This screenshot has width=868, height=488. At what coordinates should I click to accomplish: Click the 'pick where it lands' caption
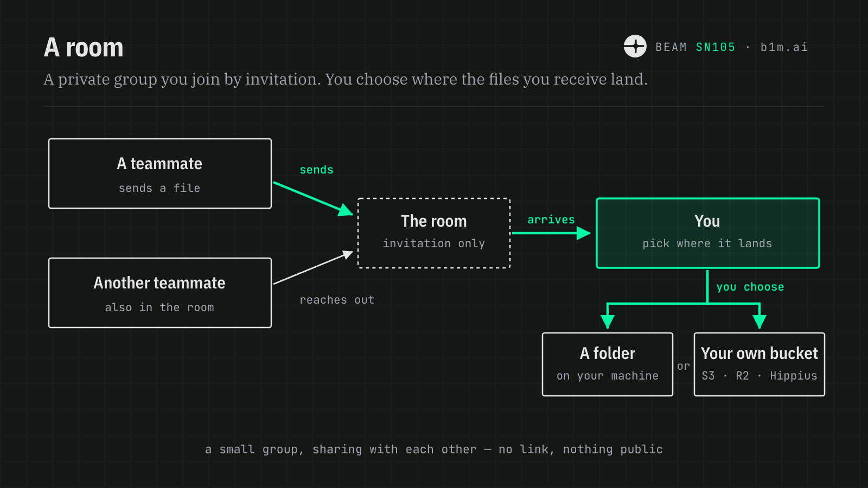[x=707, y=243]
